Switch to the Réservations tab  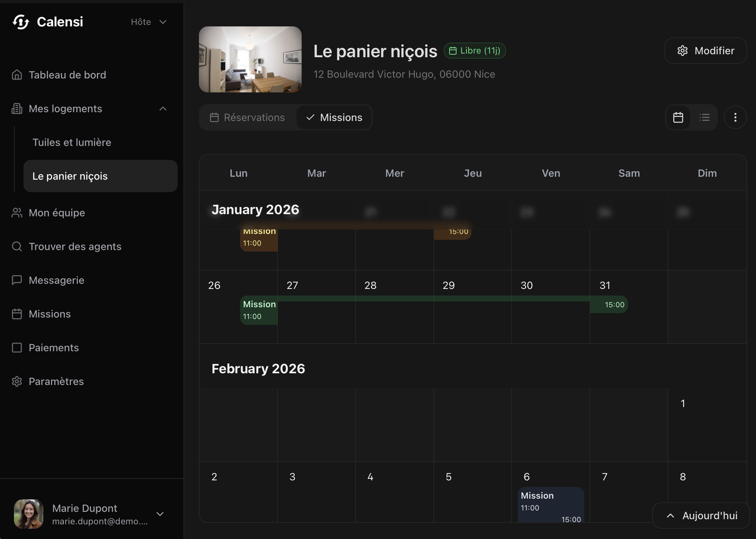(x=248, y=117)
